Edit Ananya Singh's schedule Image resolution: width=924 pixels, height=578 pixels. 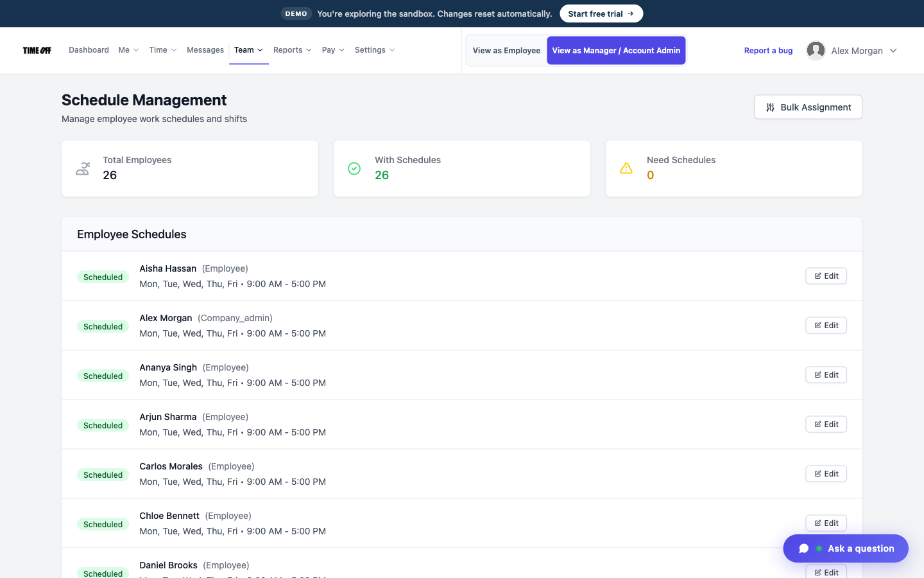pos(826,374)
